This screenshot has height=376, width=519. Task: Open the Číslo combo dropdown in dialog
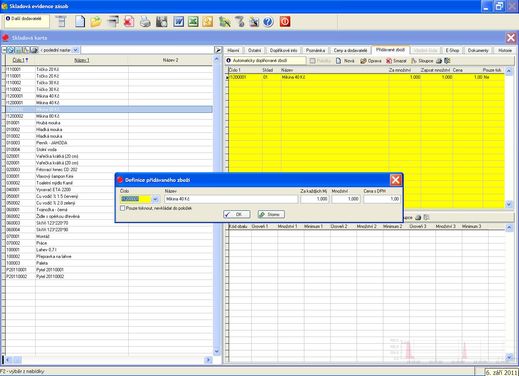[155, 199]
